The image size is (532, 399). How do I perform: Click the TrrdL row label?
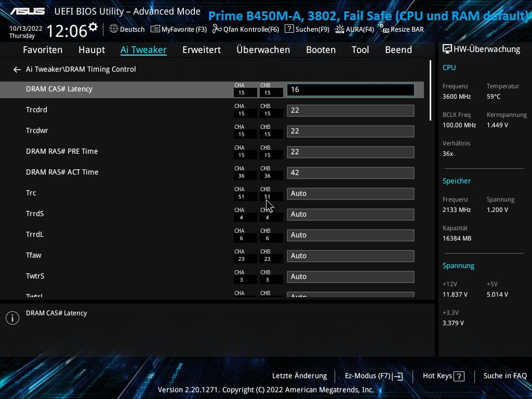pos(35,234)
